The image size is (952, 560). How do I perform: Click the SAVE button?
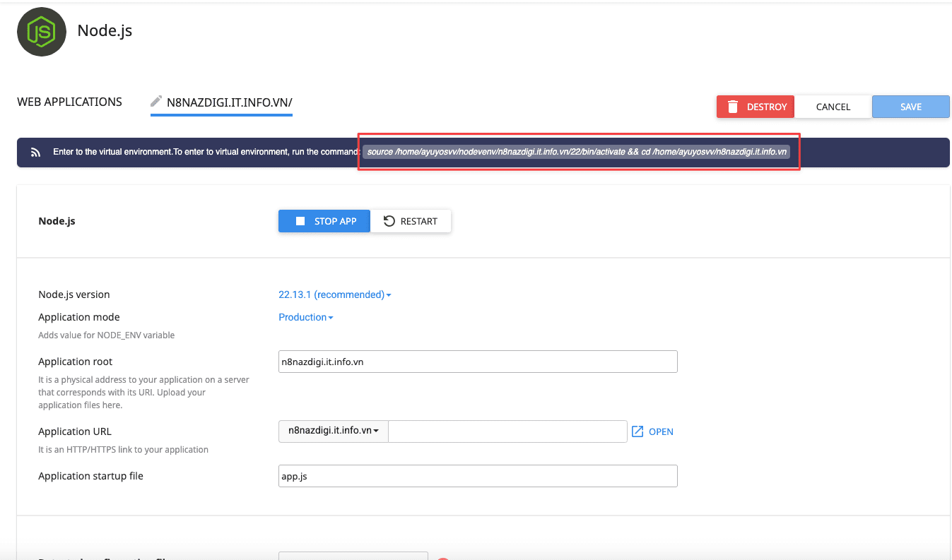(x=910, y=107)
